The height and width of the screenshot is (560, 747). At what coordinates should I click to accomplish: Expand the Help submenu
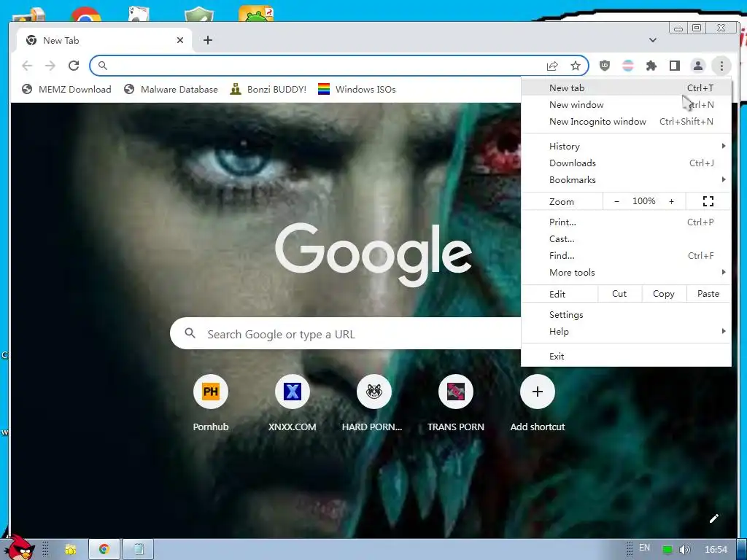tap(626, 332)
